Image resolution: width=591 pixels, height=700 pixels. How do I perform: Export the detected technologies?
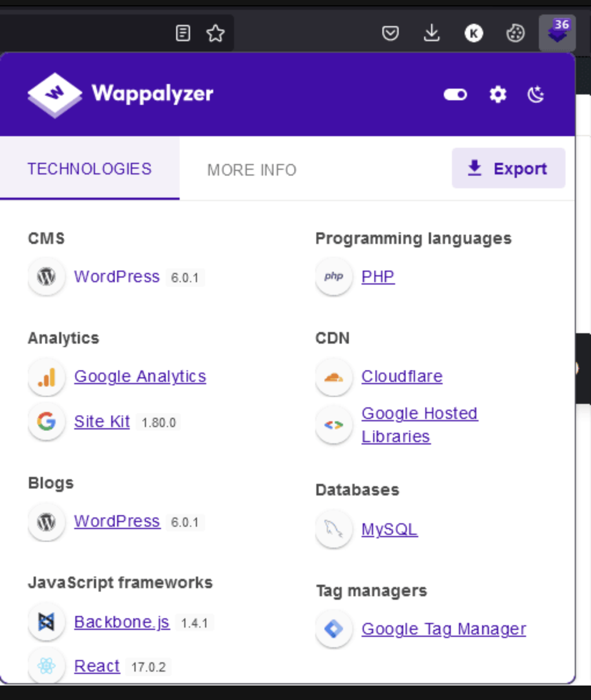tap(508, 168)
